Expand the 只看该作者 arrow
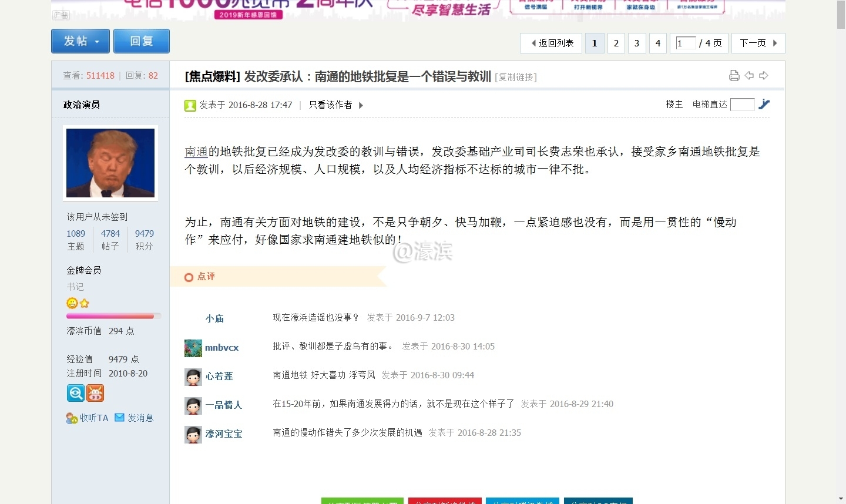This screenshot has height=504, width=846. (361, 105)
